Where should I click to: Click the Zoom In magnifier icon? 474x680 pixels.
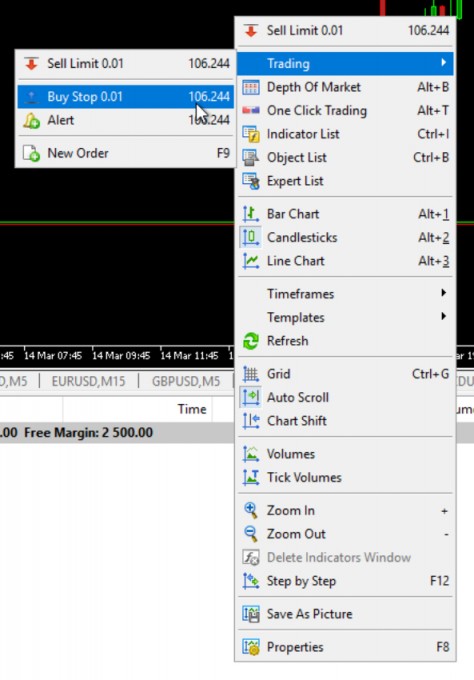(x=251, y=510)
